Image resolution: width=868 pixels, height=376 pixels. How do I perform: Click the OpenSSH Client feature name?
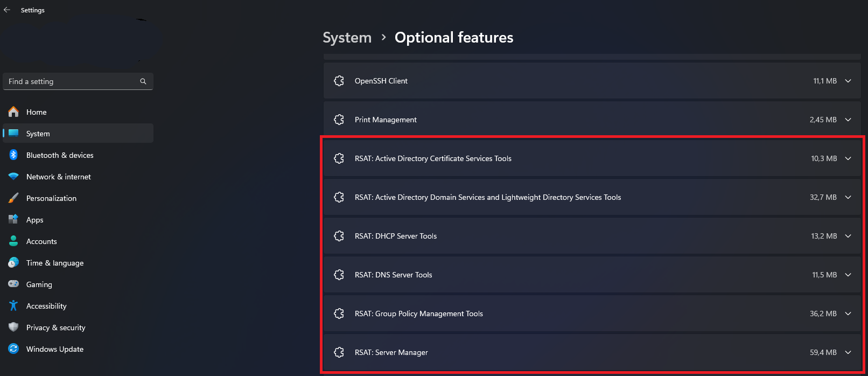381,81
